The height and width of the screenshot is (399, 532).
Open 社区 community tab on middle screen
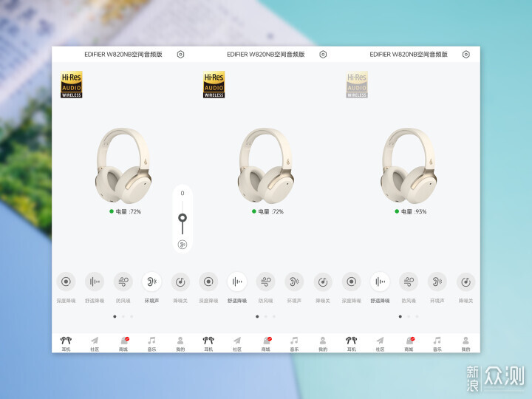(237, 344)
